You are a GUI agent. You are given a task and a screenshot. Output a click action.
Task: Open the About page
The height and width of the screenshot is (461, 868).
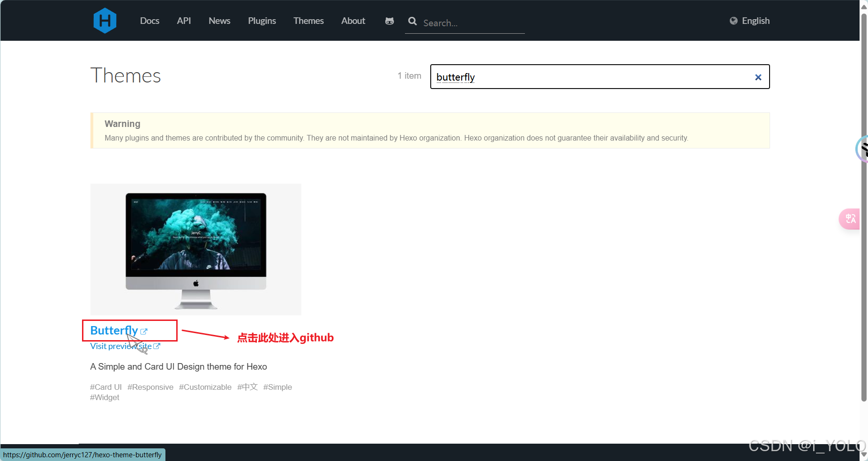point(353,21)
